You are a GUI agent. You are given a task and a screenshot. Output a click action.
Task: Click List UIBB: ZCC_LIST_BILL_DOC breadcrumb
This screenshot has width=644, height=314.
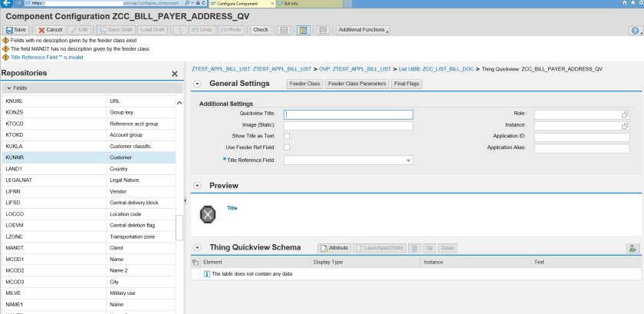point(436,69)
